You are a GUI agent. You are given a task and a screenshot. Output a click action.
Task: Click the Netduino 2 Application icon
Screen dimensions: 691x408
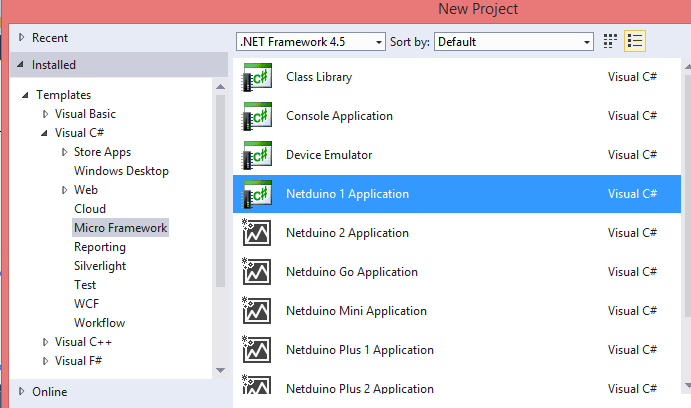256,233
